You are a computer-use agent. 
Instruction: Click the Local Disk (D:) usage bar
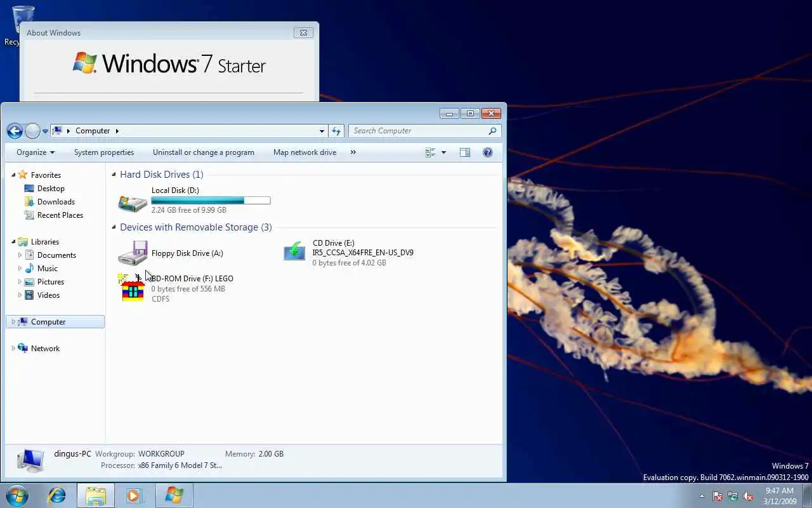(x=211, y=201)
